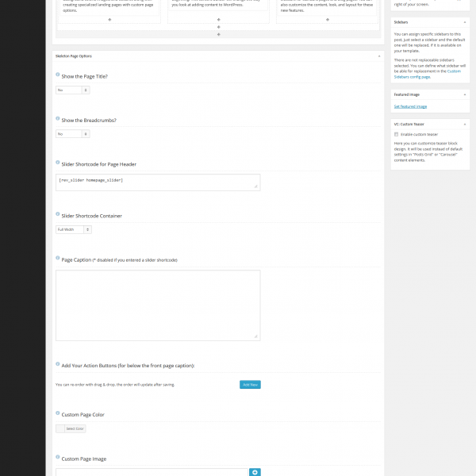Collapse the Sidebars panel
The image size is (476, 476).
(466, 23)
